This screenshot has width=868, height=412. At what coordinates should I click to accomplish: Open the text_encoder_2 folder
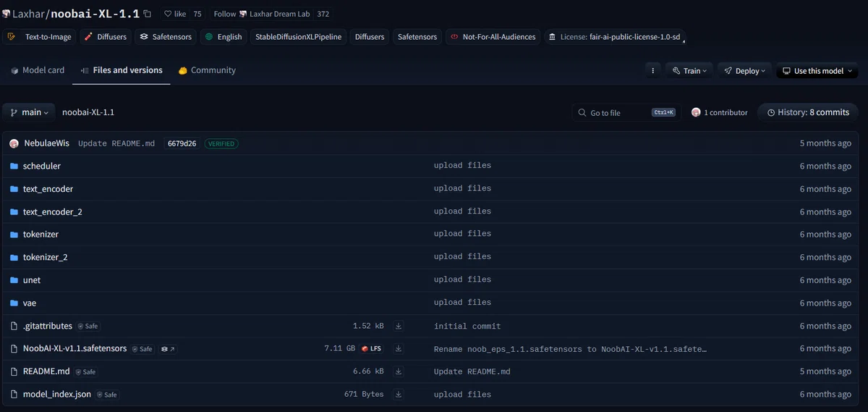click(x=53, y=212)
